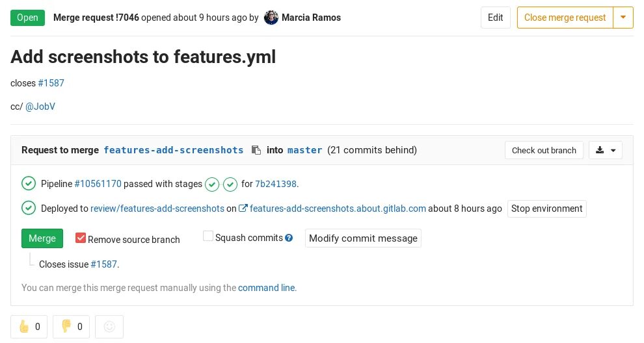644x343 pixels.
Task: Expand the Close merge request dropdown arrow
Action: [623, 18]
